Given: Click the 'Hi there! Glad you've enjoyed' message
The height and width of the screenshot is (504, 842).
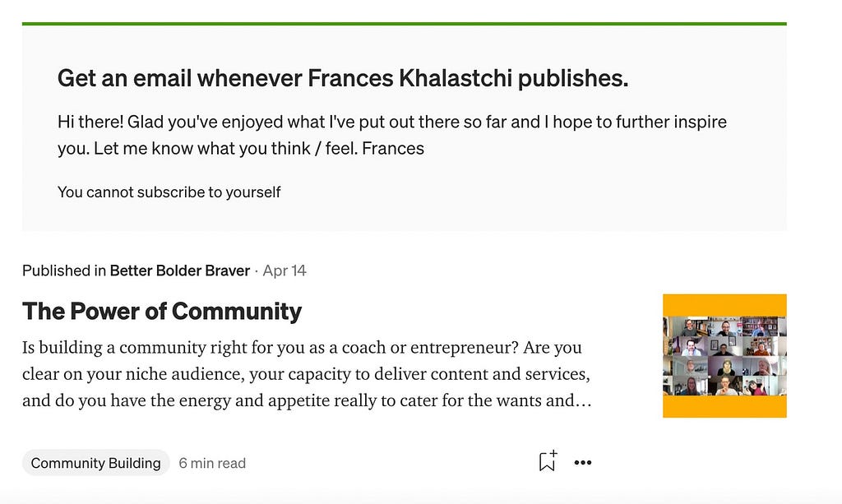Looking at the screenshot, I should tap(392, 136).
